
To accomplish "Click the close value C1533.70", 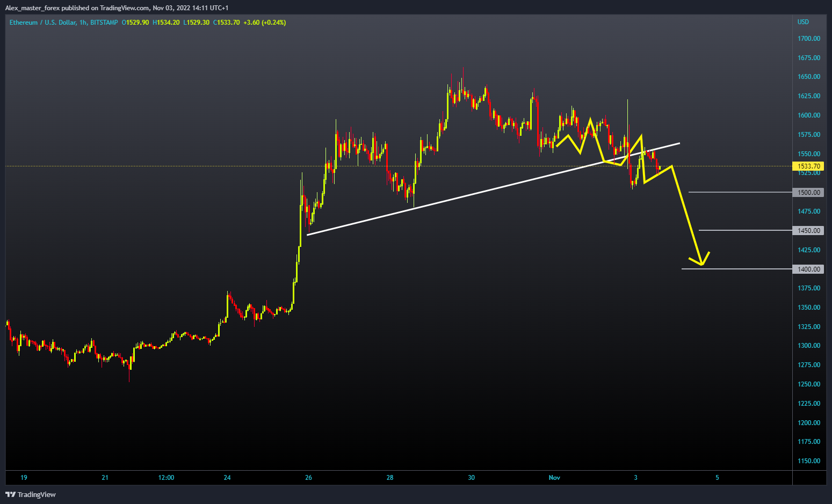I will (x=226, y=23).
